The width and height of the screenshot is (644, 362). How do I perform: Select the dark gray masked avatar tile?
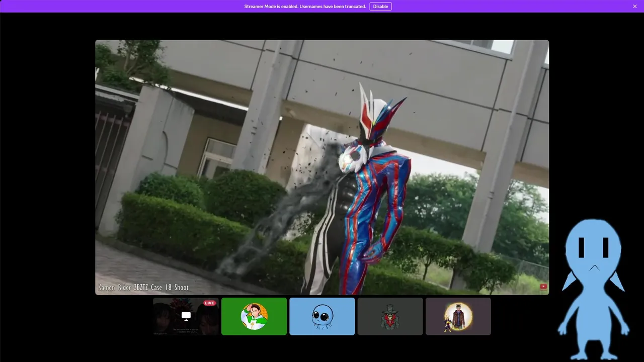point(390,316)
